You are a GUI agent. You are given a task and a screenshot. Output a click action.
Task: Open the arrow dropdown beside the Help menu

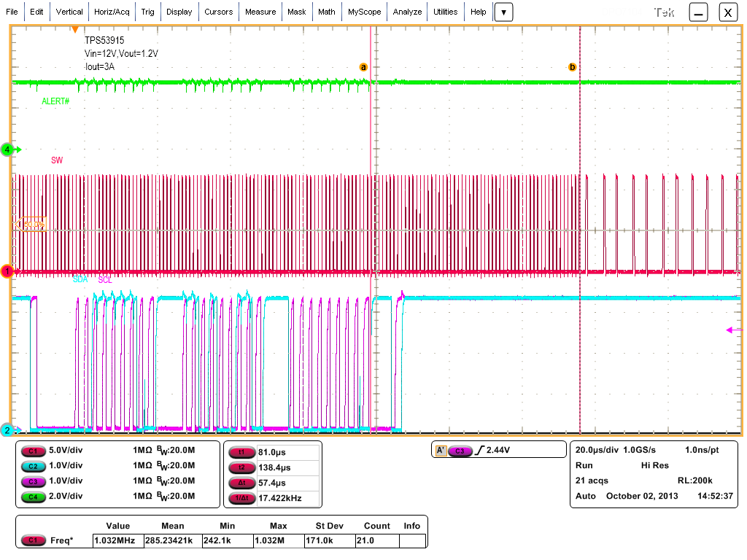pos(503,11)
